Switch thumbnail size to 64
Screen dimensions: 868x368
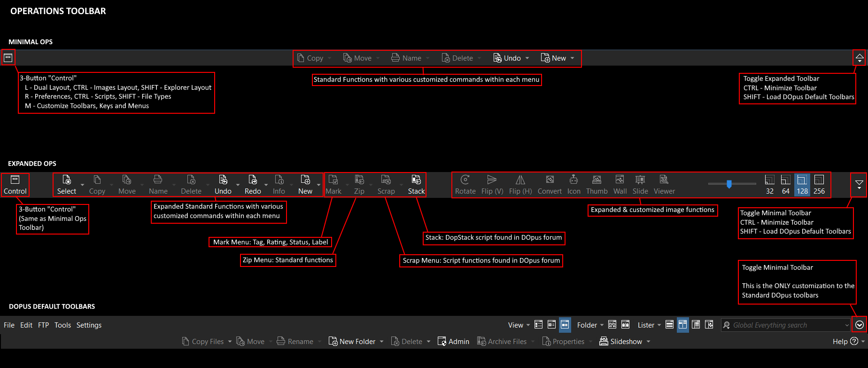(785, 184)
